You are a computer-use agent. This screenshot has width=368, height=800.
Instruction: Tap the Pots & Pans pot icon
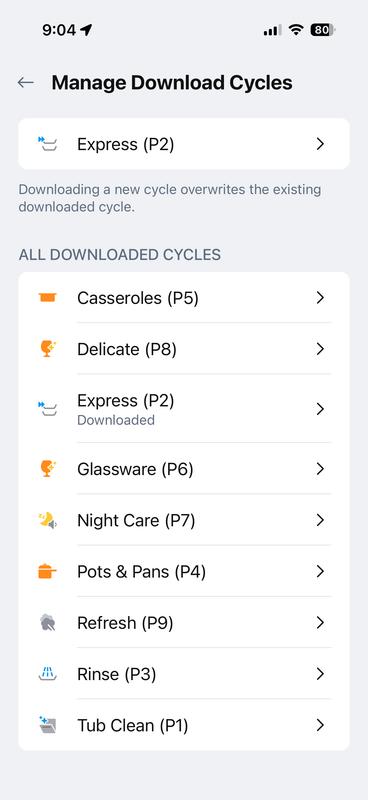(x=47, y=571)
